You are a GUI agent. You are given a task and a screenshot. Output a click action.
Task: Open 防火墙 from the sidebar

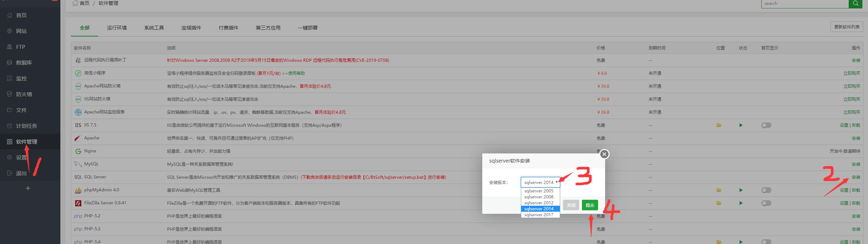pos(24,94)
